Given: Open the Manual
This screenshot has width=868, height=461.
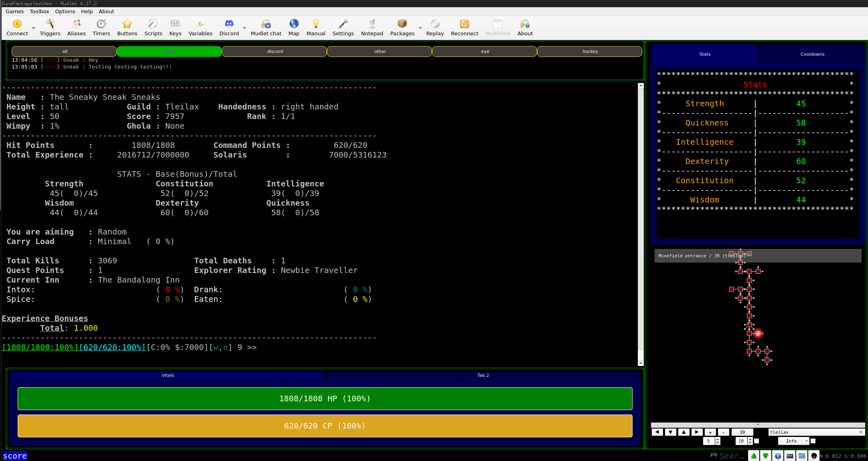Looking at the screenshot, I should pos(316,28).
